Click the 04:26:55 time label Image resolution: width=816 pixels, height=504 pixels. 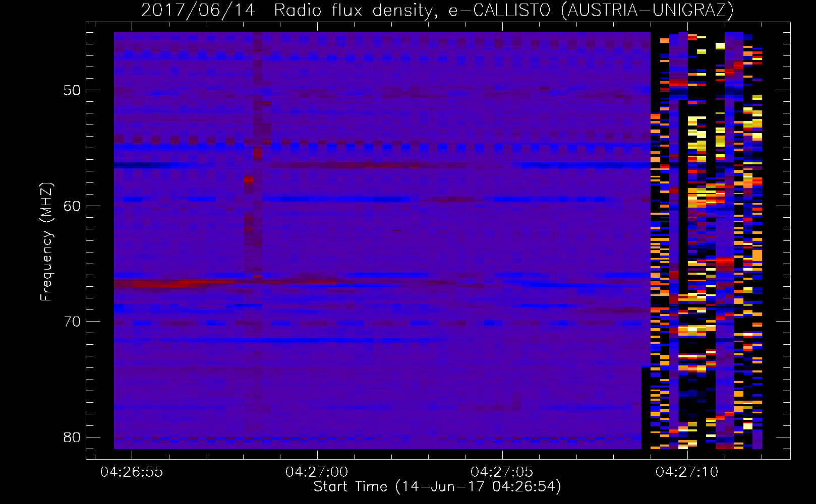[x=132, y=472]
